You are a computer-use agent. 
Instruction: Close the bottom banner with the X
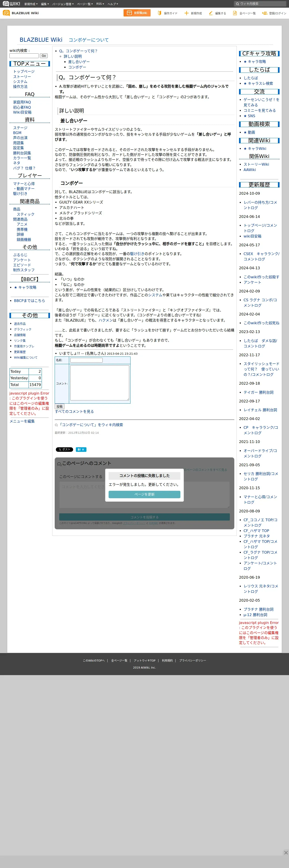tap(286, 852)
